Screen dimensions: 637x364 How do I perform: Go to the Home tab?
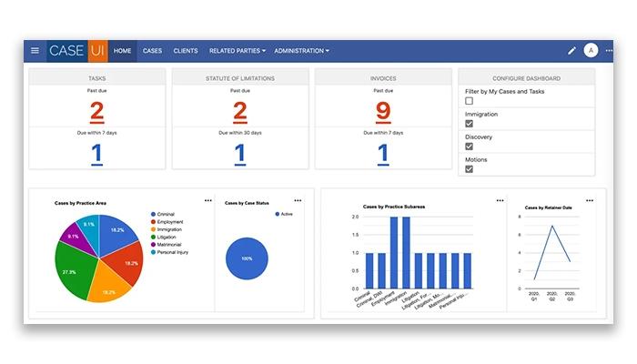point(122,51)
